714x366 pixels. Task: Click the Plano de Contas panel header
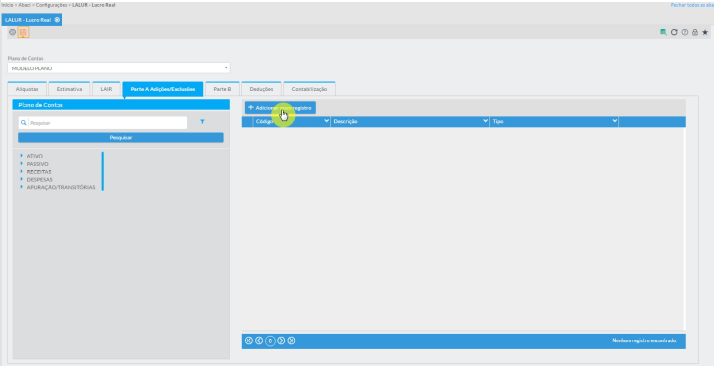click(121, 105)
